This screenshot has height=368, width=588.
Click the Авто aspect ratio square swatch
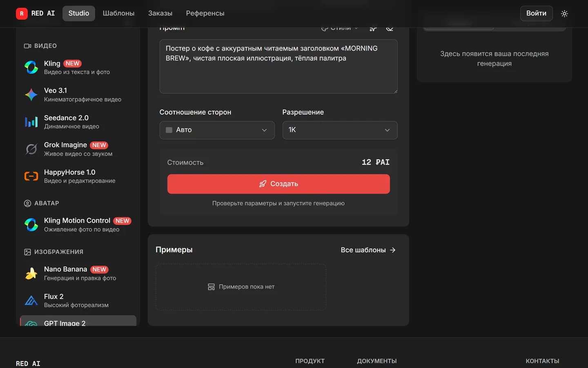(169, 130)
